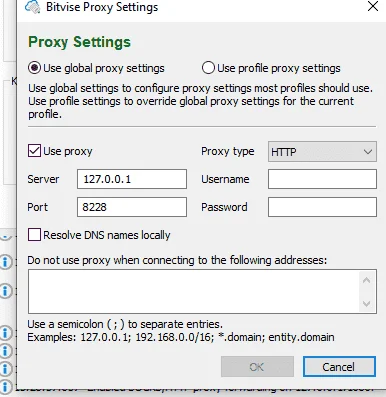Focus the Username input field
The width and height of the screenshot is (386, 397).
point(322,179)
